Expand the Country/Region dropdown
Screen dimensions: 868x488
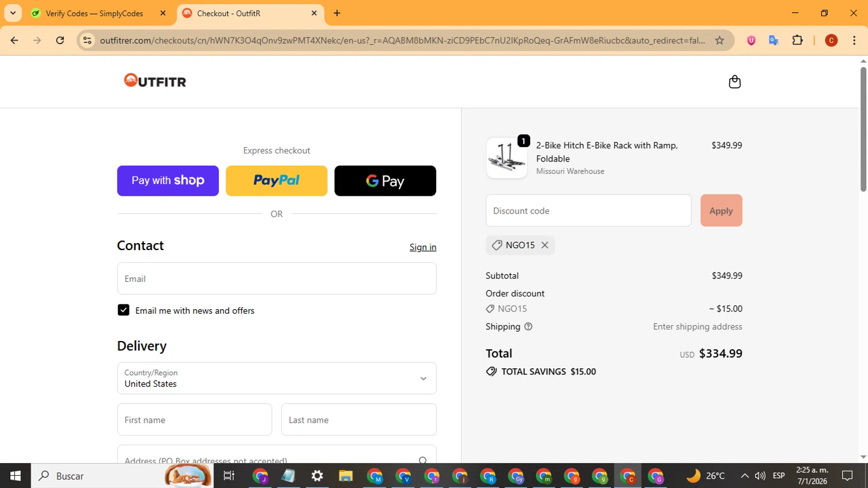pyautogui.click(x=277, y=378)
